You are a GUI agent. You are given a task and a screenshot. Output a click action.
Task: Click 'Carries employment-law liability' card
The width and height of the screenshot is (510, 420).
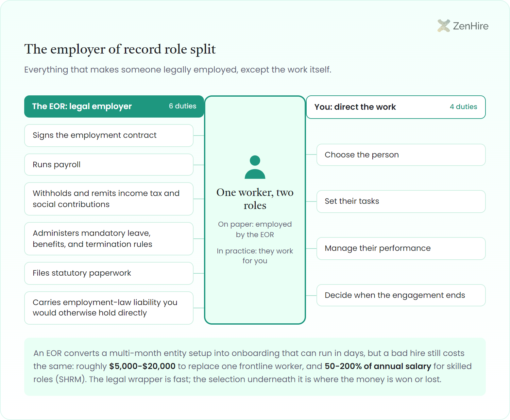(x=109, y=308)
